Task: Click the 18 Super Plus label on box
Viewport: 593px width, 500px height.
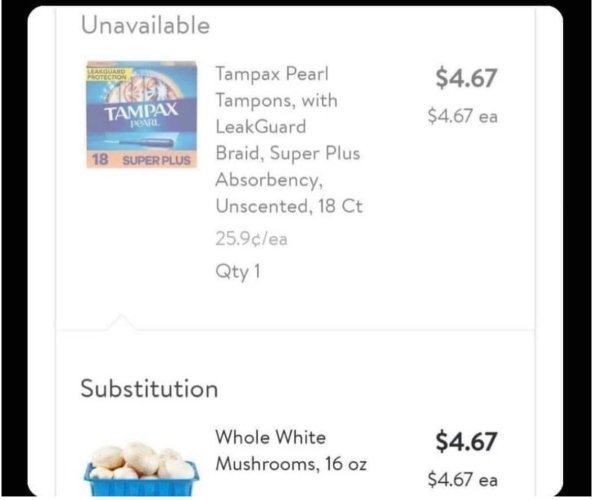Action: click(x=141, y=160)
